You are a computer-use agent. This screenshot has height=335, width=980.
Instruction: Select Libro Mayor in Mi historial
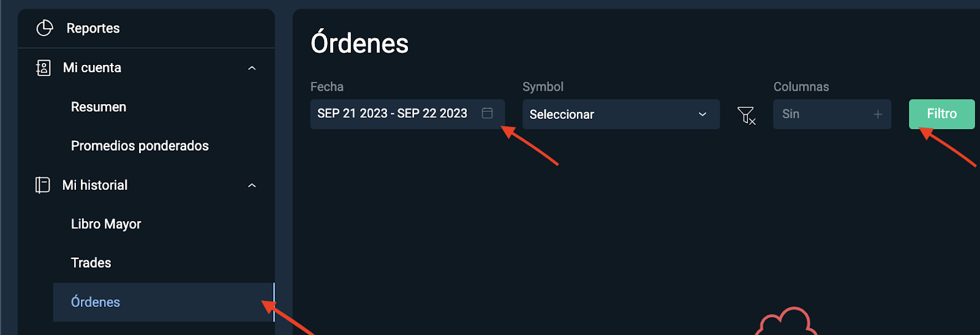[106, 224]
